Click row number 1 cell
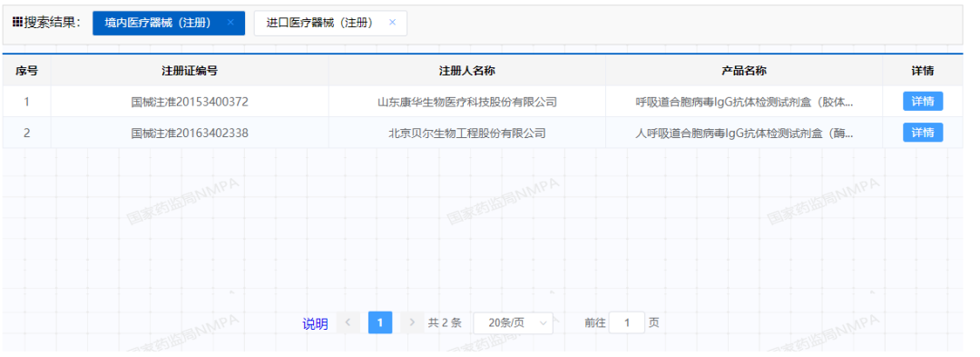980x357 pixels. pyautogui.click(x=27, y=101)
